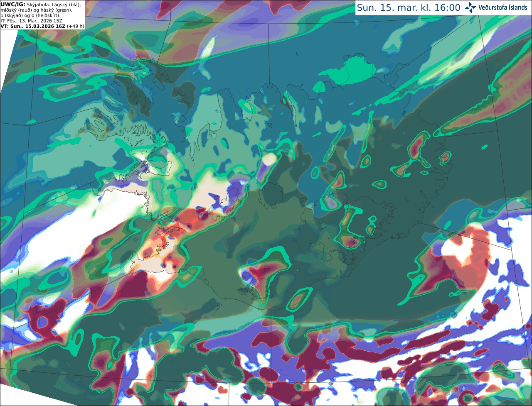Click the '(+49 h)' forecast offset text
Viewport: 532px width, 406px height.
[76, 26]
